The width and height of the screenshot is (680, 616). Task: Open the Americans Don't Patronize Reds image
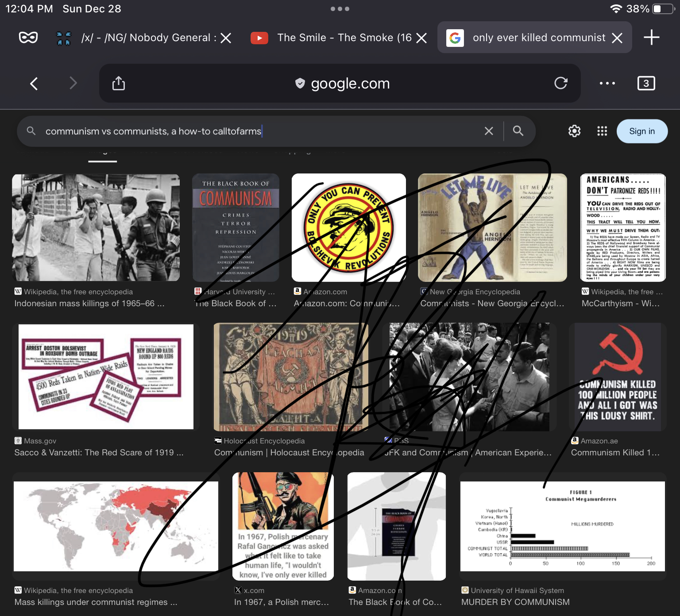tap(623, 227)
